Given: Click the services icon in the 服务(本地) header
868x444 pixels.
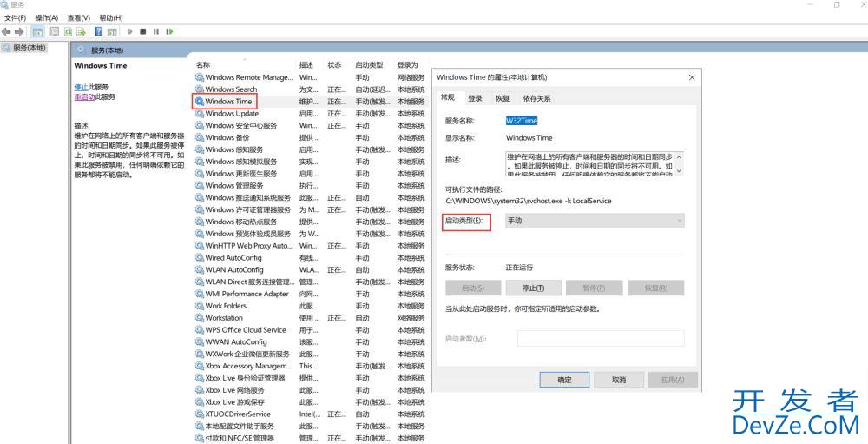Looking at the screenshot, I should 82,50.
